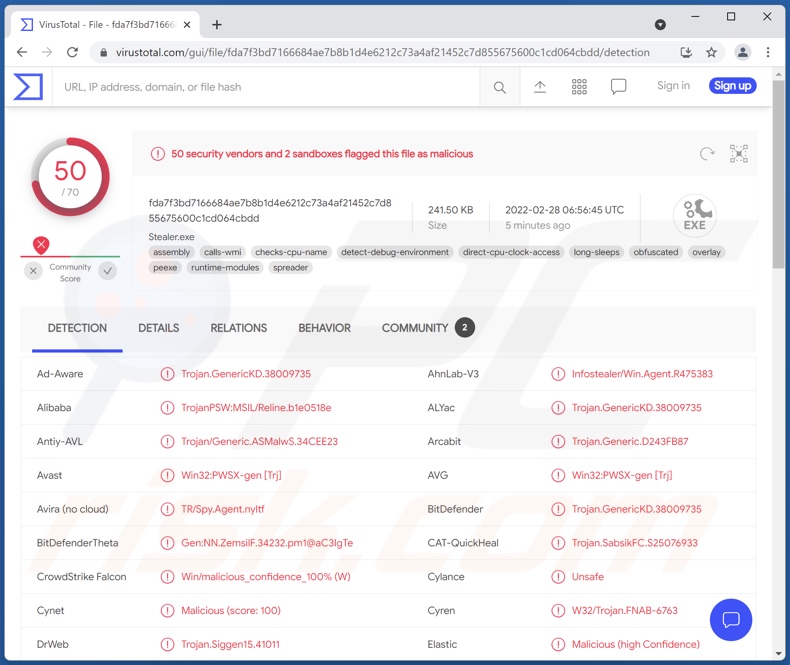Click the Sign in link

tap(673, 86)
